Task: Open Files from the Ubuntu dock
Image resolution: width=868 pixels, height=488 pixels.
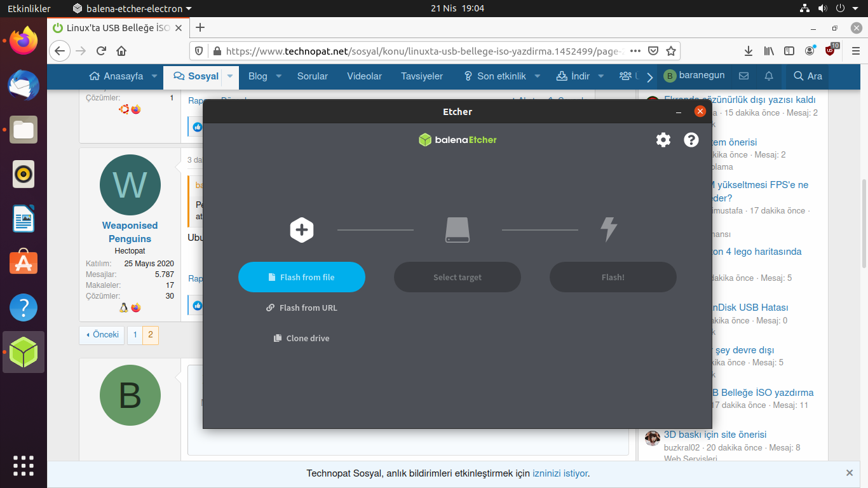Action: (24, 130)
